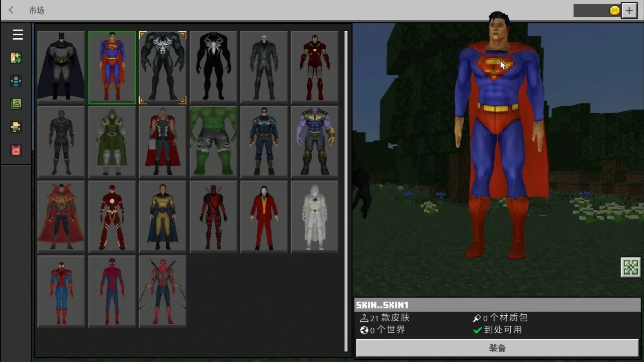Click the skin list vertical scrollbar

click(346, 191)
